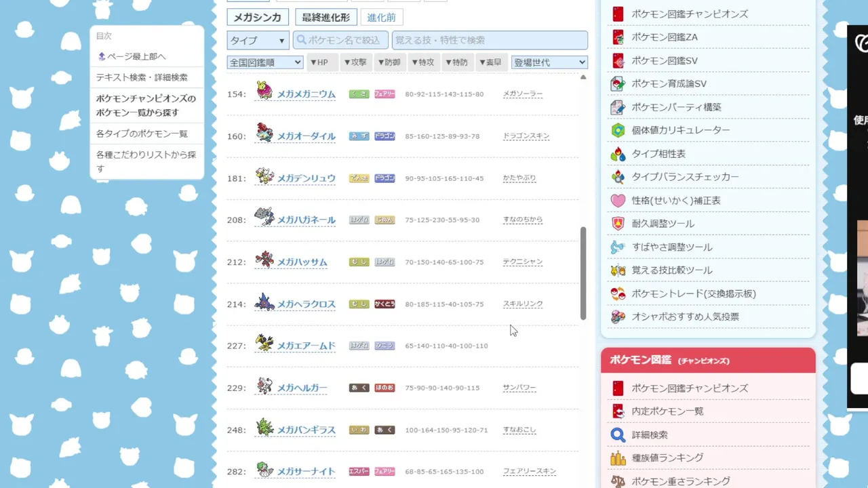Click the すばやさ調整ツール icon

[x=618, y=247]
